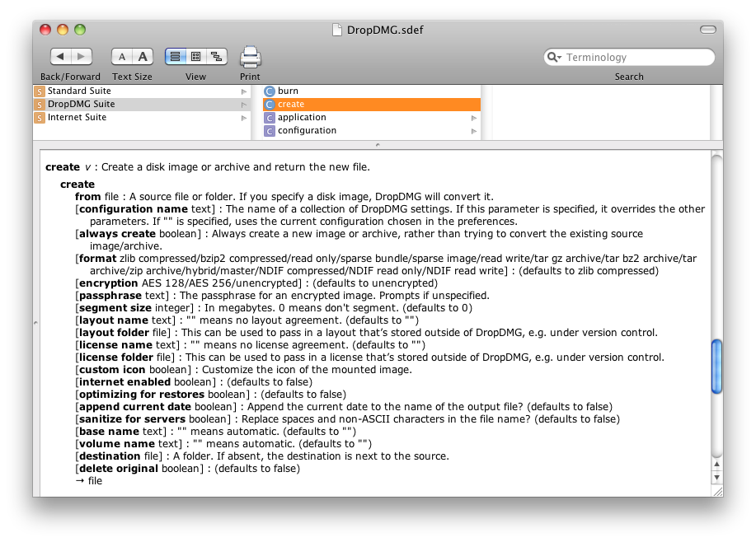This screenshot has height=542, width=756.
Task: Click the bold 'append current date' parameter
Action: (x=135, y=407)
